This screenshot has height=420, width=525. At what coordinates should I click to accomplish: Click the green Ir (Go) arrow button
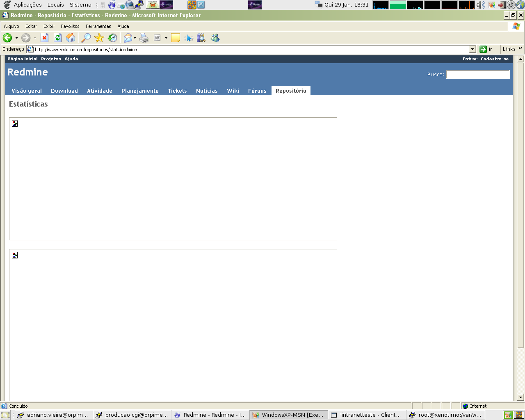pyautogui.click(x=483, y=49)
